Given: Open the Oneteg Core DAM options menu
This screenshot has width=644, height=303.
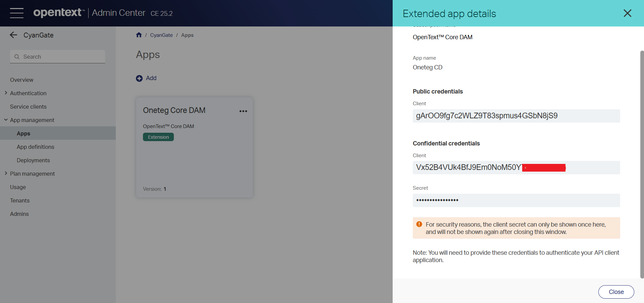Looking at the screenshot, I should point(243,111).
